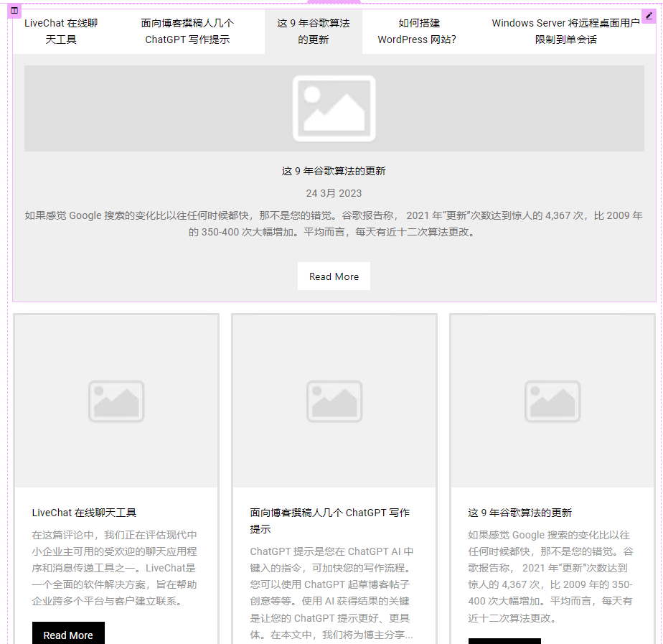
Task: Click the column/section handle icon at top left
Action: 14,11
